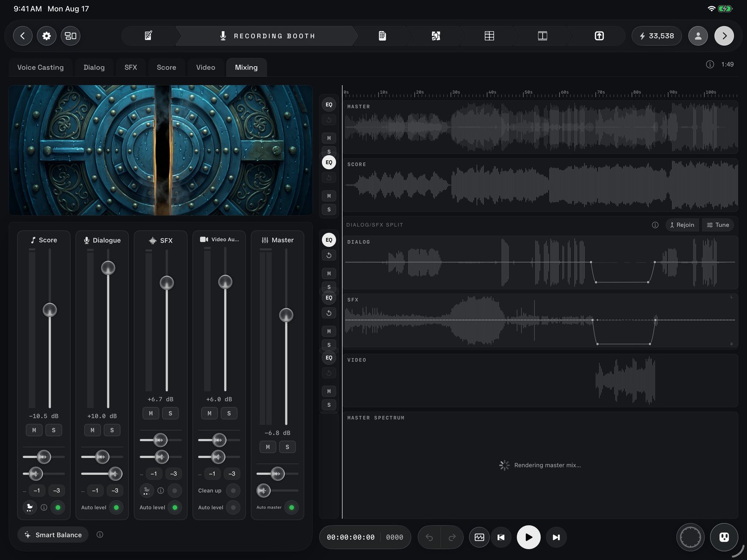Open EQ for the Master track
Screen dimensions: 747x560
pos(329,105)
